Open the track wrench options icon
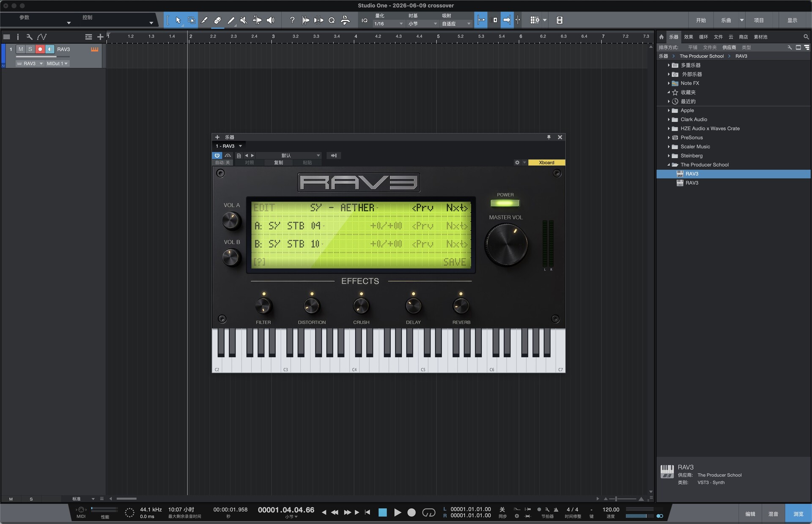 point(29,37)
